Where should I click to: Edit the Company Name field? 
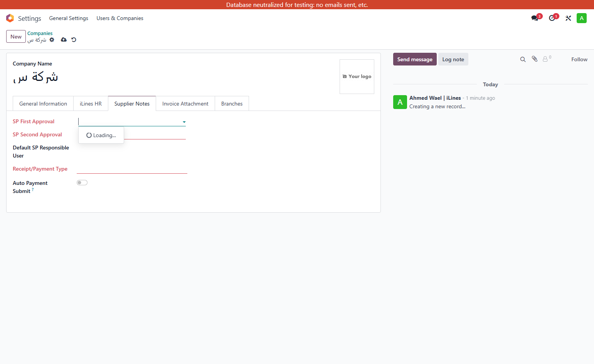point(173,77)
